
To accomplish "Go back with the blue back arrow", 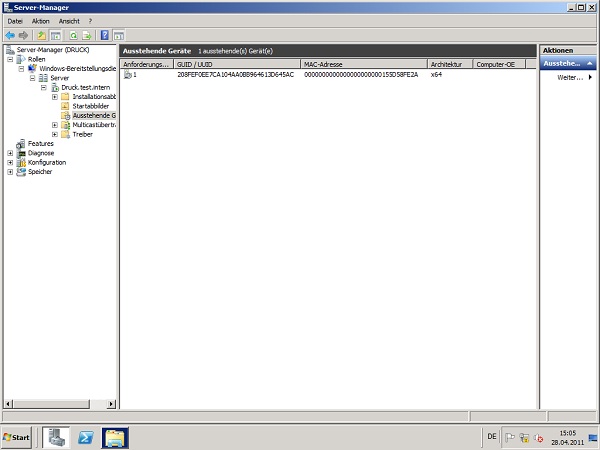I will pos(10,36).
